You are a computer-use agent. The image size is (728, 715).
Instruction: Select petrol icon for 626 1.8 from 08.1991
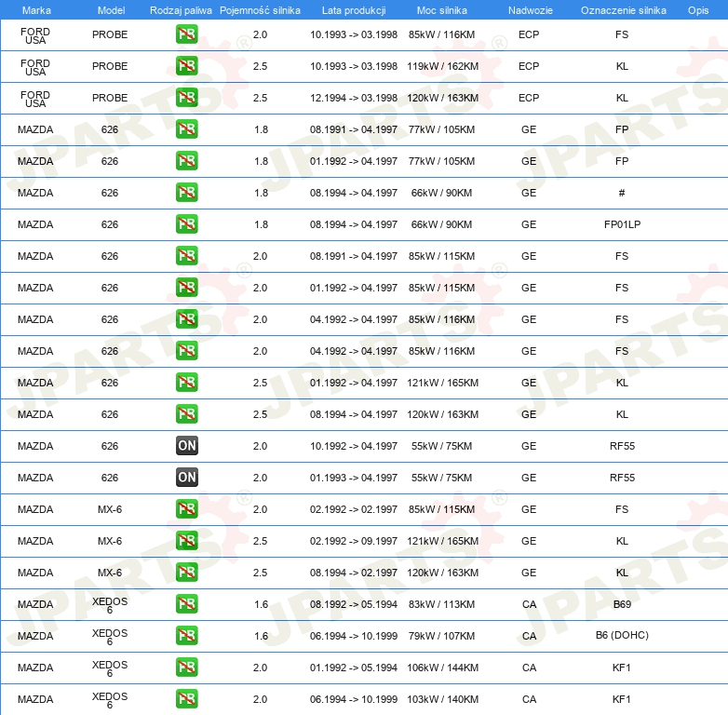[186, 129]
